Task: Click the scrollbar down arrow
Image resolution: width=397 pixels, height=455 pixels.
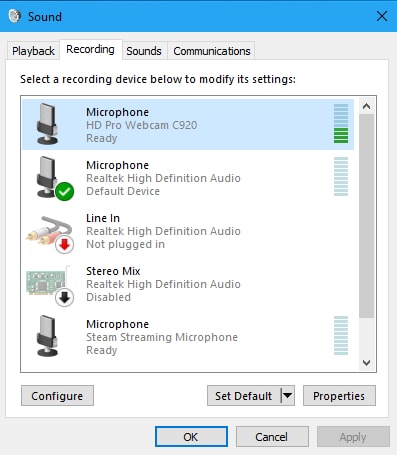Action: 367,362
